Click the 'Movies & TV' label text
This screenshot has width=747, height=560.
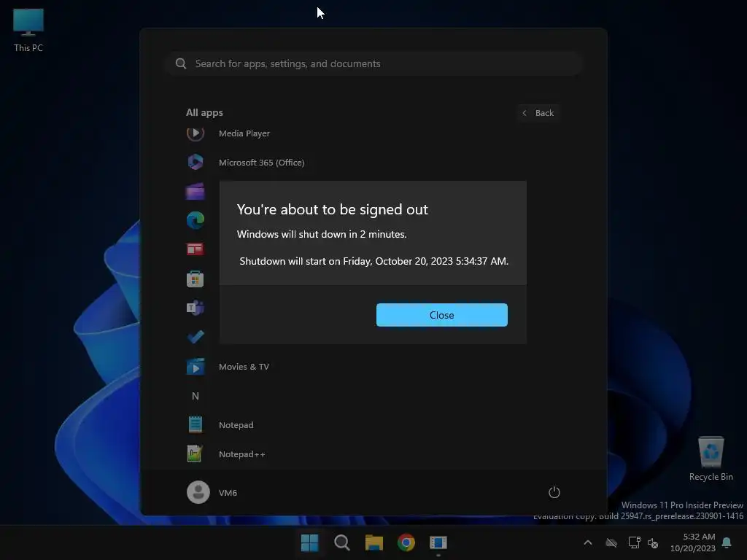tap(244, 367)
